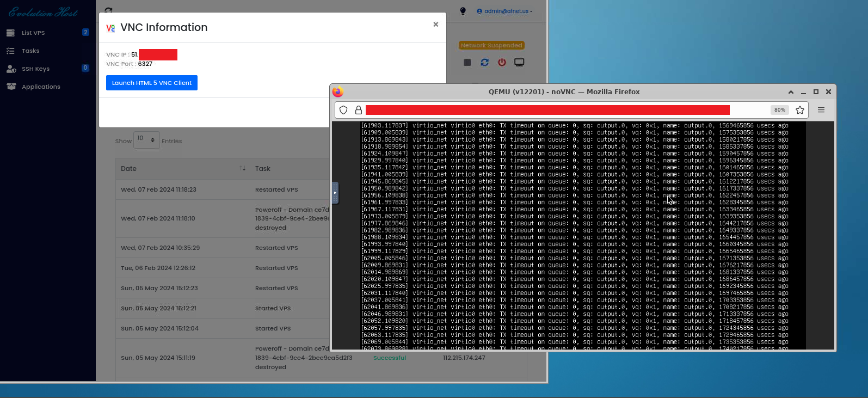Select Tasks in the sidebar
This screenshot has width=868, height=398.
[x=30, y=51]
